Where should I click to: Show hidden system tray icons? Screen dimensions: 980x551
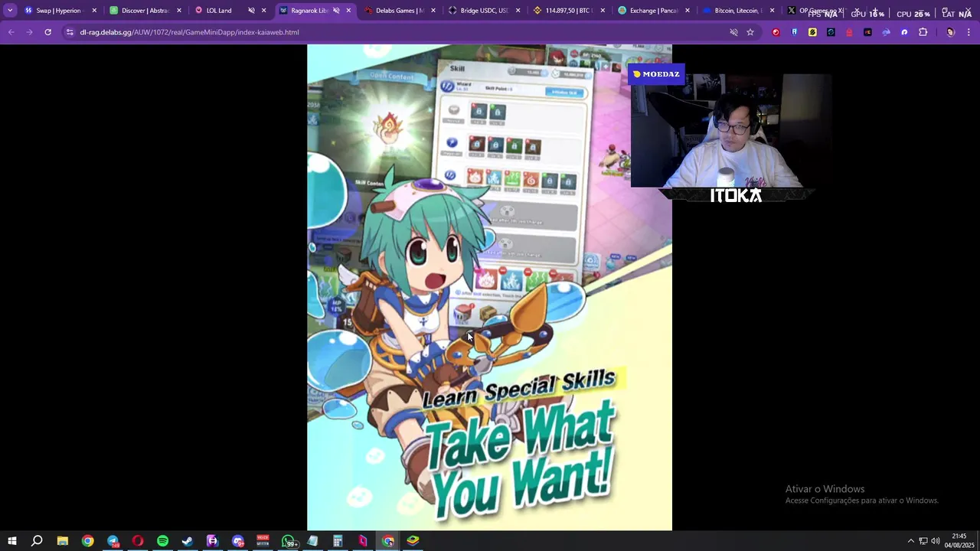click(x=911, y=541)
